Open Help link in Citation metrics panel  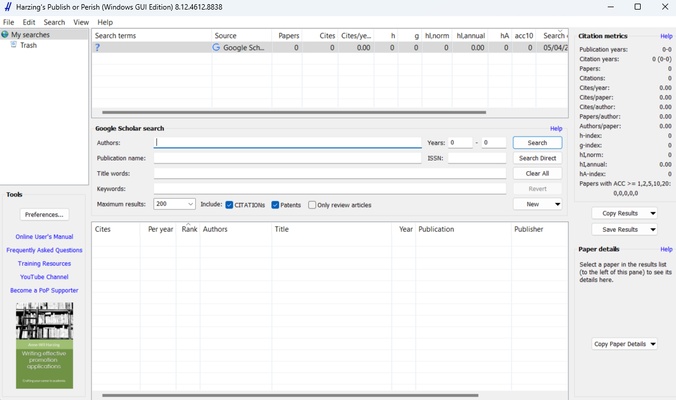pyautogui.click(x=666, y=36)
